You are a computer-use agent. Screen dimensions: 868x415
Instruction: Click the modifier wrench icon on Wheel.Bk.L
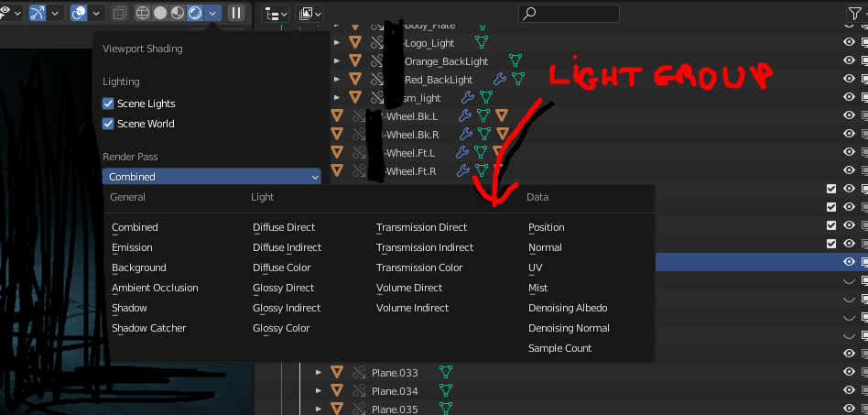pyautogui.click(x=465, y=115)
